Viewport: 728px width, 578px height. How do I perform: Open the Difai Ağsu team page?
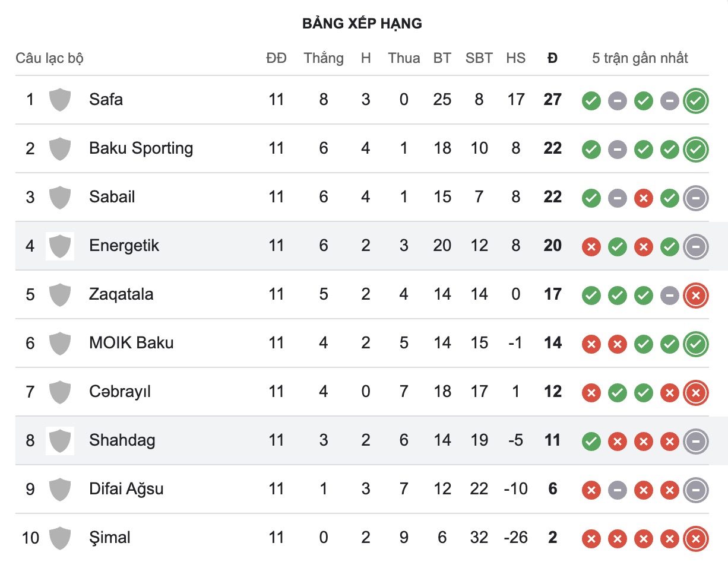[126, 488]
